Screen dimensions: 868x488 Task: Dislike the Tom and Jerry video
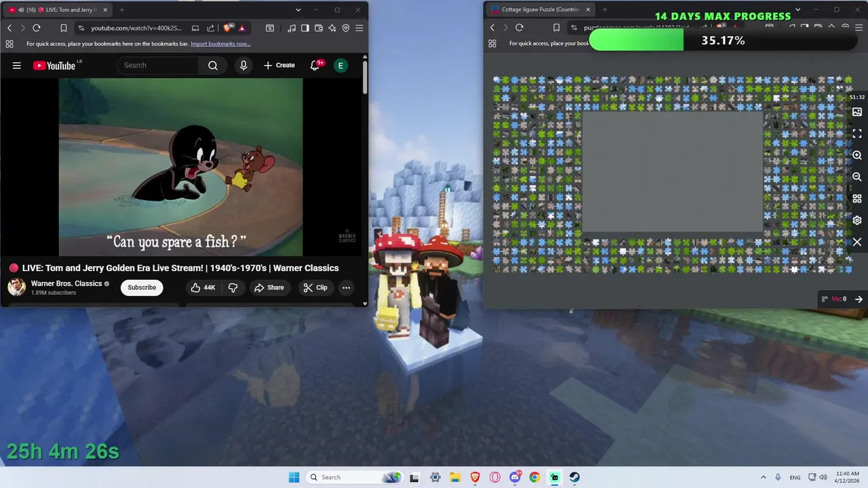(233, 287)
